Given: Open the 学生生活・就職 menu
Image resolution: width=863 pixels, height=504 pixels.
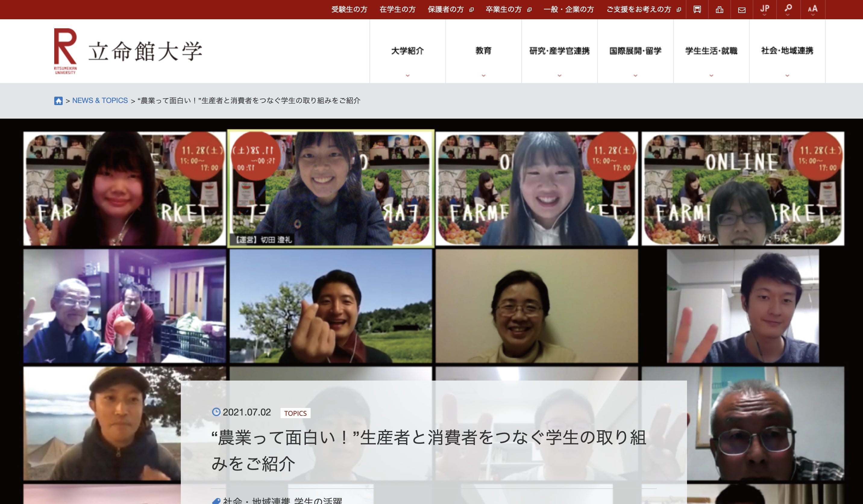Looking at the screenshot, I should [x=711, y=51].
